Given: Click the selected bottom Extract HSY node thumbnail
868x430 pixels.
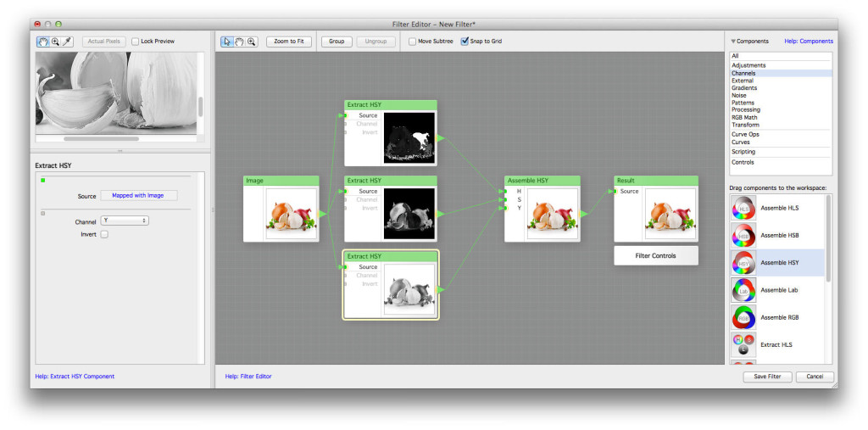Looking at the screenshot, I should tap(409, 290).
